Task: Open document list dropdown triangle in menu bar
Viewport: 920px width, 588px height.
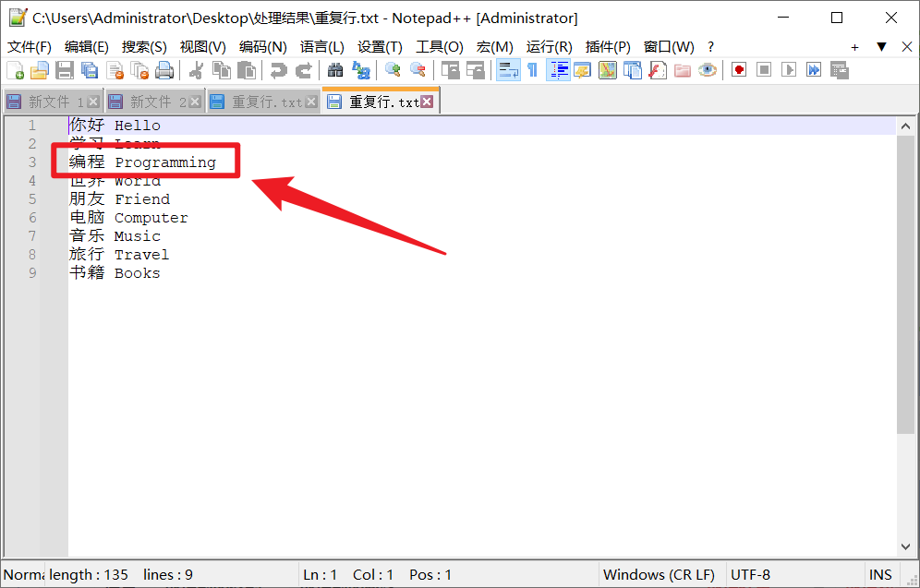Action: click(881, 47)
